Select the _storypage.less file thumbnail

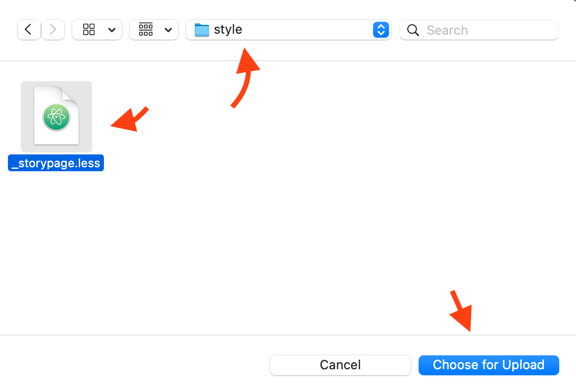[x=56, y=116]
